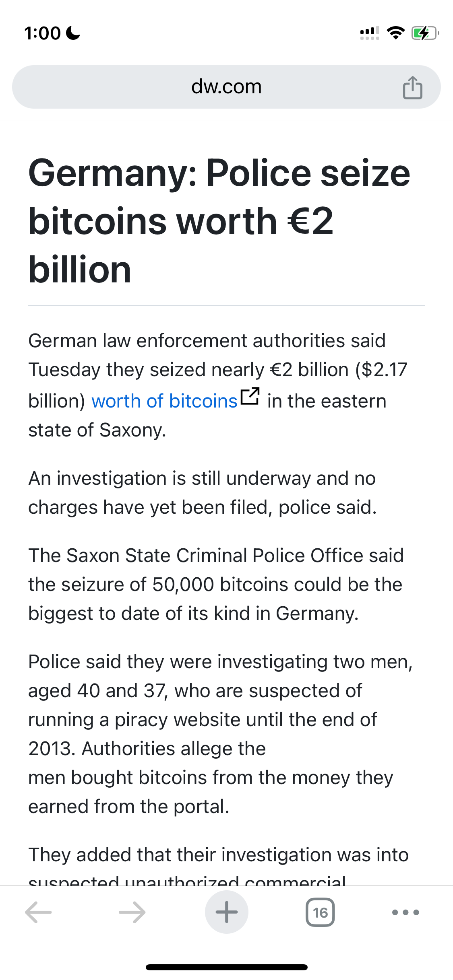The height and width of the screenshot is (980, 453).
Task: Open the tab switcher showing 16
Action: tap(320, 912)
